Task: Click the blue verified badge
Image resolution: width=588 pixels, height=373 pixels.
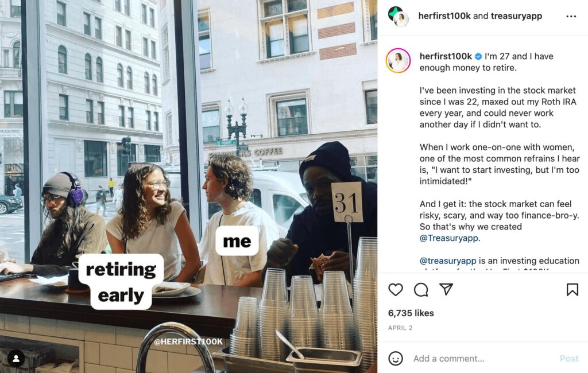Action: tap(478, 56)
